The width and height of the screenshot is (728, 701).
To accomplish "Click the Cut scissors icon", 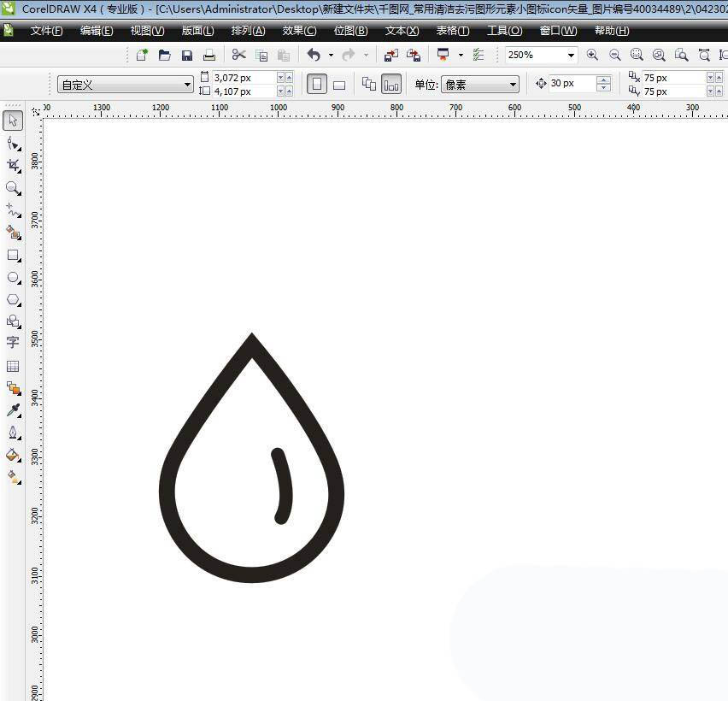I will pyautogui.click(x=239, y=55).
